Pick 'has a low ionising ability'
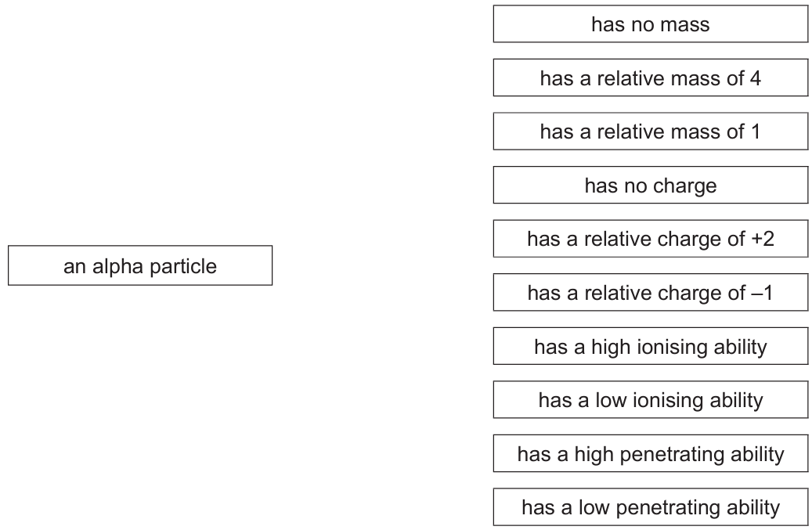This screenshot has height=530, width=812. 651,399
